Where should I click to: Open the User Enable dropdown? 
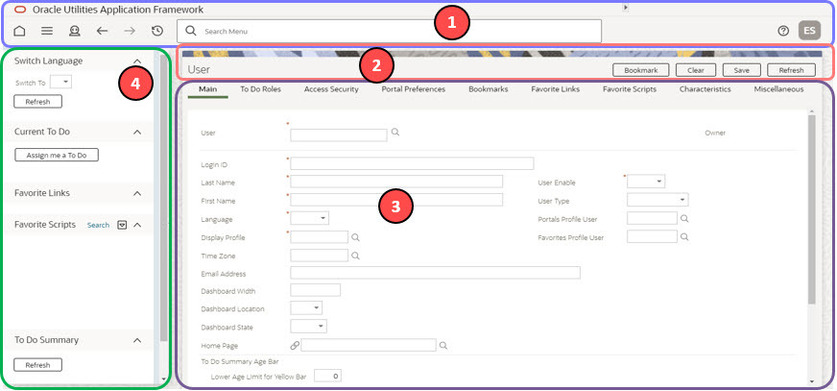coord(646,182)
